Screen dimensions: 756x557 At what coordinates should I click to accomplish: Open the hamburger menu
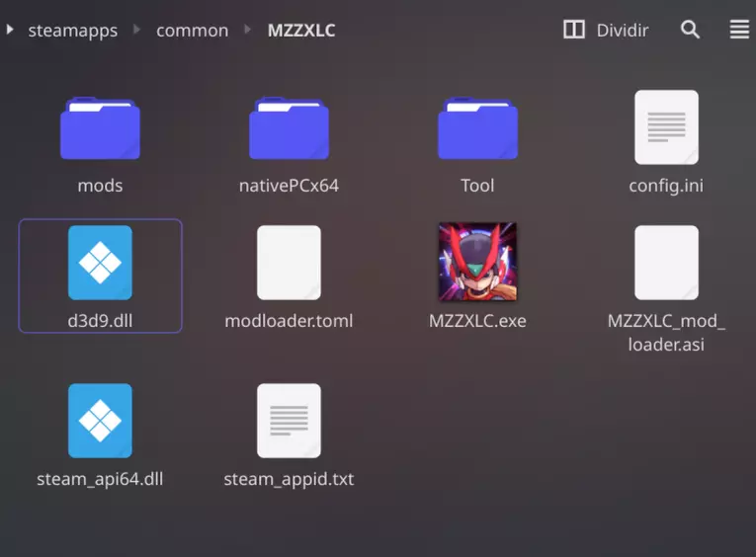(739, 30)
